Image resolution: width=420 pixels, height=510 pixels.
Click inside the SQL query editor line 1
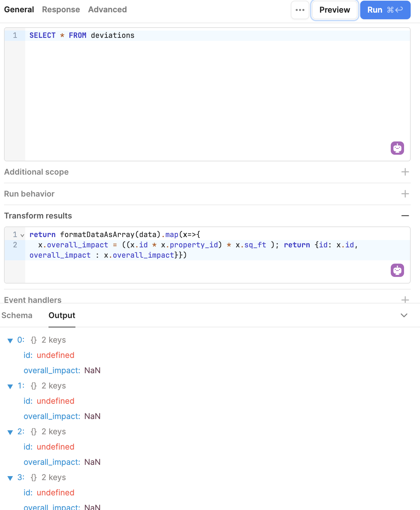(217, 36)
